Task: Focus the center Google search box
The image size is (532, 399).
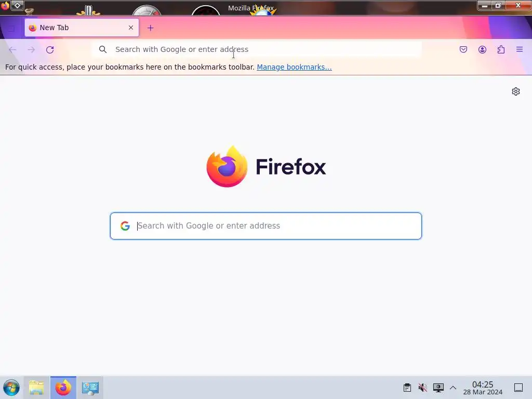Action: (x=265, y=226)
